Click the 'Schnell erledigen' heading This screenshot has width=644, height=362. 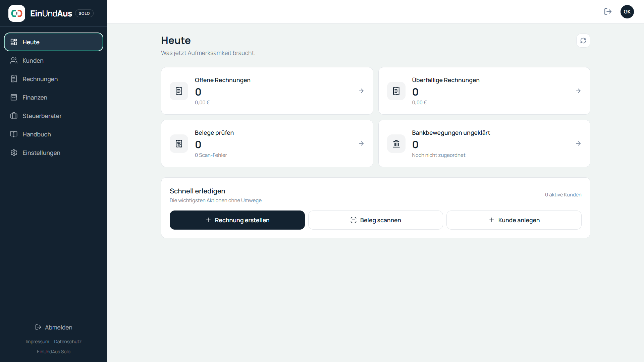point(197,191)
